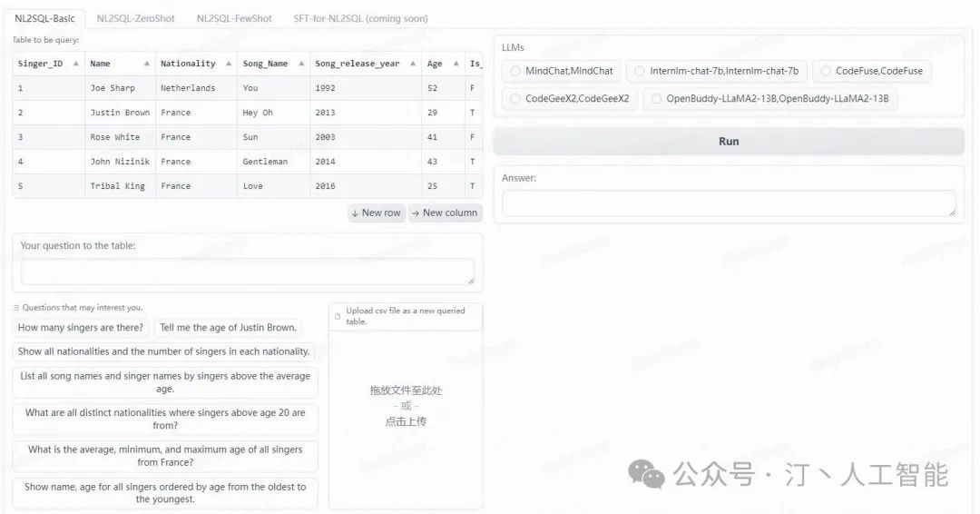This screenshot has height=514, width=980.
Task: Select release year cell '2016'
Action: click(x=366, y=186)
